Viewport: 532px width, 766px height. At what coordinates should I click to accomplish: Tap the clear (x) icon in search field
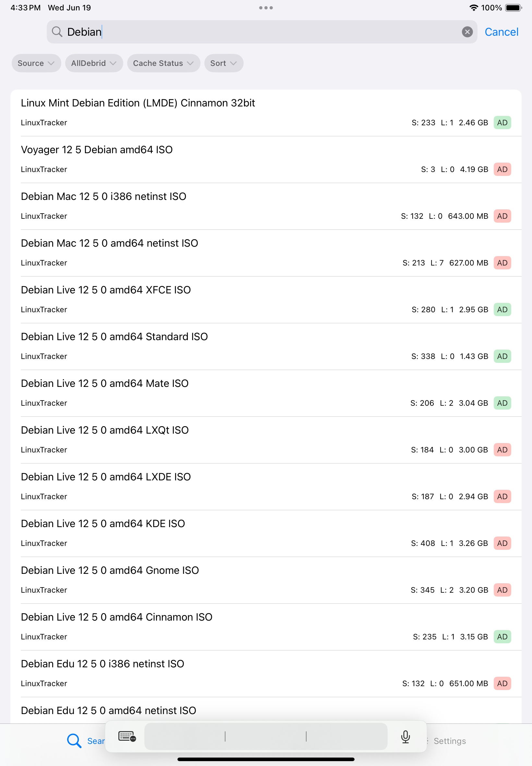coord(467,32)
